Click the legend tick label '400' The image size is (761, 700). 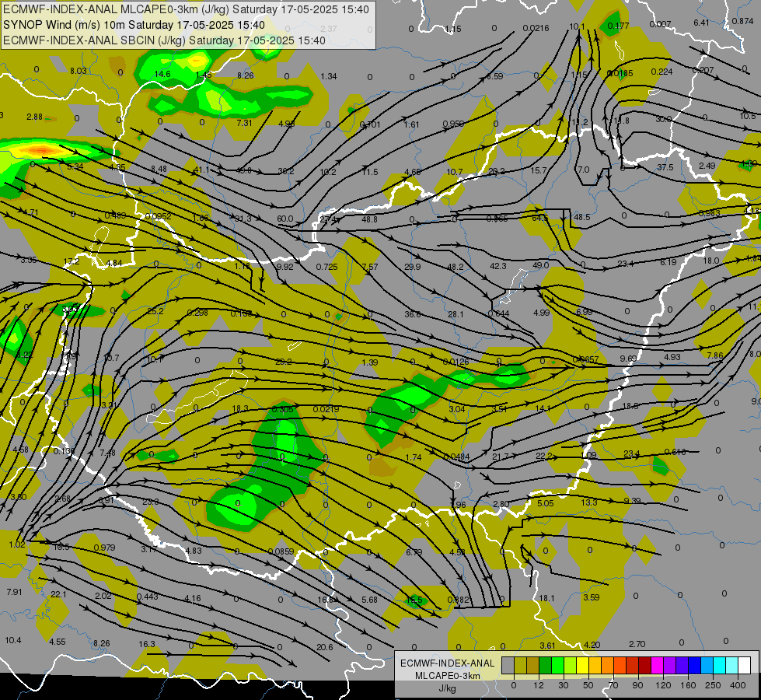(x=738, y=685)
